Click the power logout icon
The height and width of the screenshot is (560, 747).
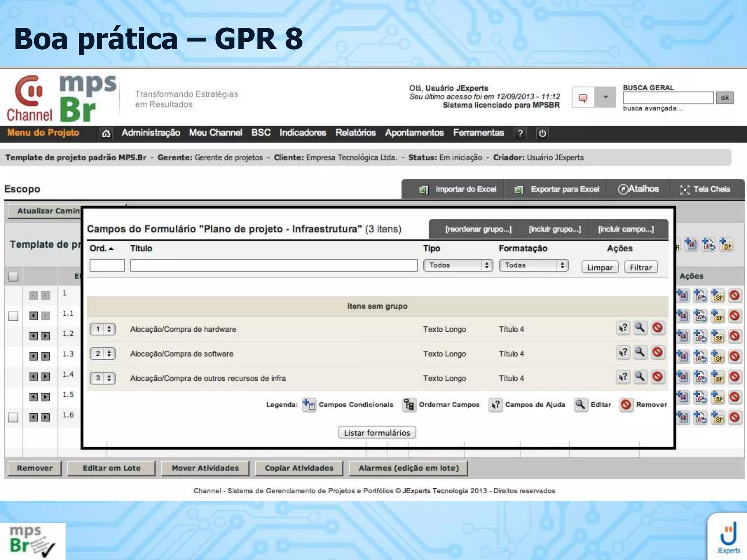pyautogui.click(x=542, y=133)
